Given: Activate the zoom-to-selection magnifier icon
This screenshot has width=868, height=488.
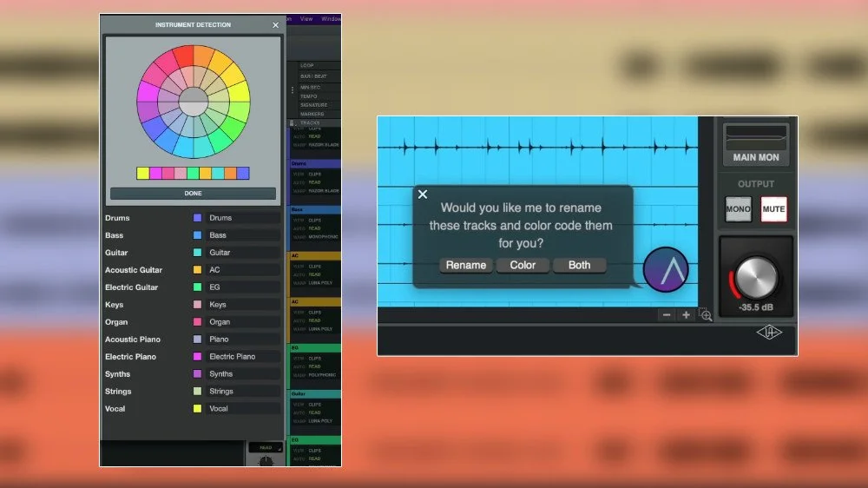Looking at the screenshot, I should pyautogui.click(x=705, y=314).
